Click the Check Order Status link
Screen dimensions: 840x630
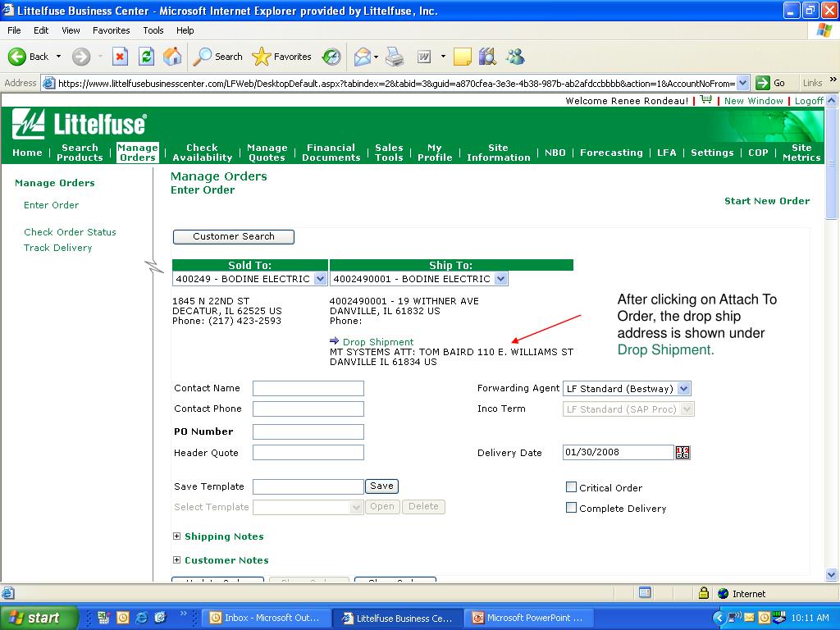point(70,232)
